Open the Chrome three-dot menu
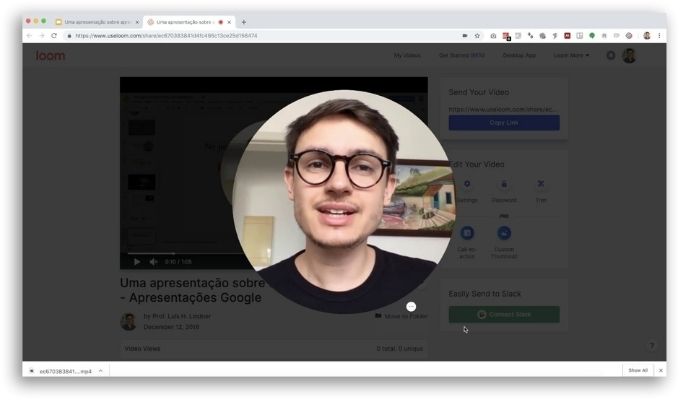 (659, 36)
